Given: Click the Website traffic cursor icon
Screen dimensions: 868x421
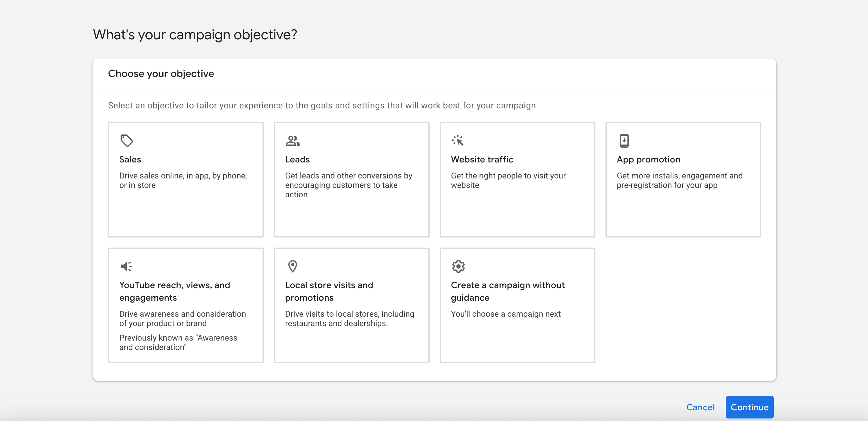Looking at the screenshot, I should click(x=458, y=140).
